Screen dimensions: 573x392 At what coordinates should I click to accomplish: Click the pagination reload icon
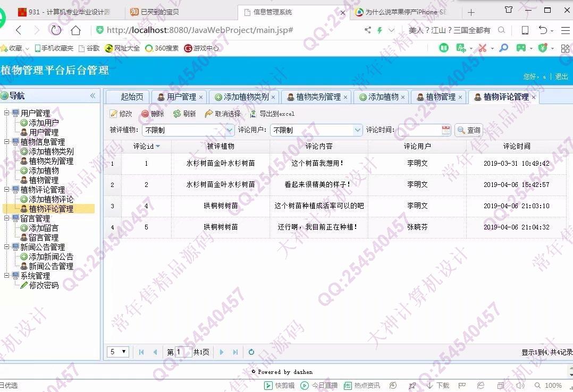[x=251, y=352]
